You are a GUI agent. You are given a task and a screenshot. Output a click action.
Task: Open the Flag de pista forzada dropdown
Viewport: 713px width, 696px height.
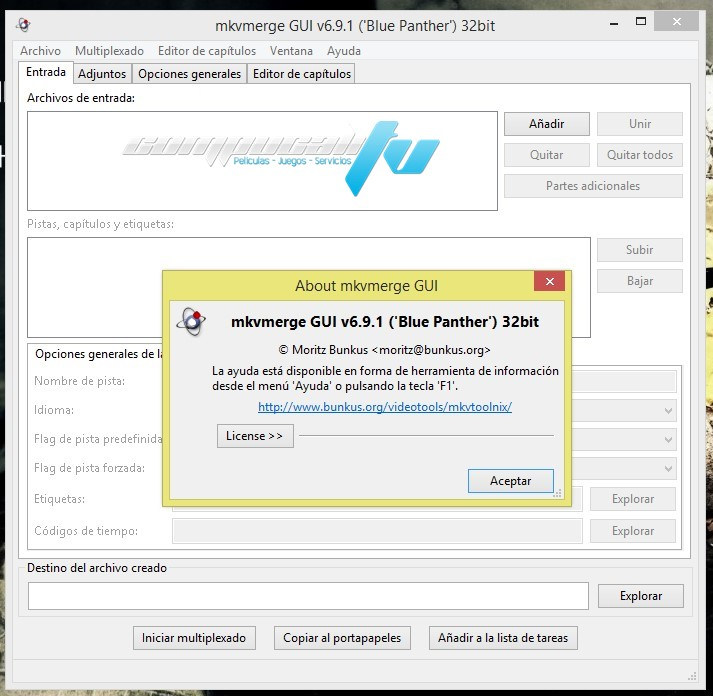(668, 469)
